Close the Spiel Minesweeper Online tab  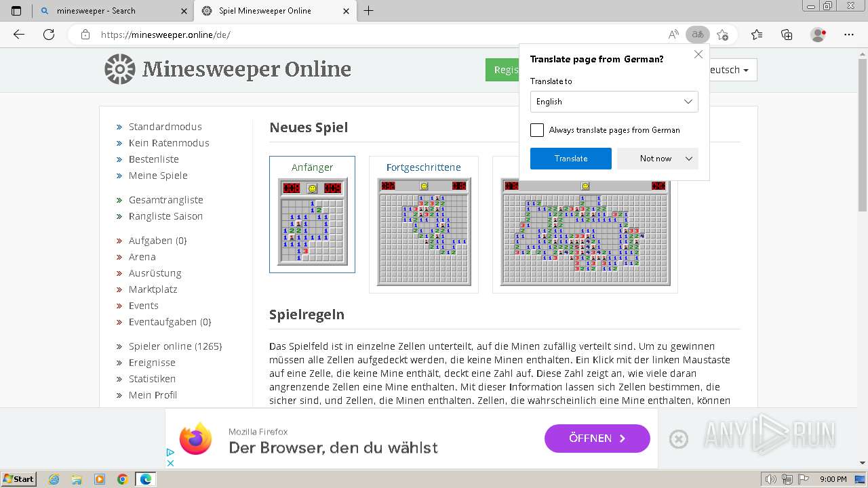point(347,11)
